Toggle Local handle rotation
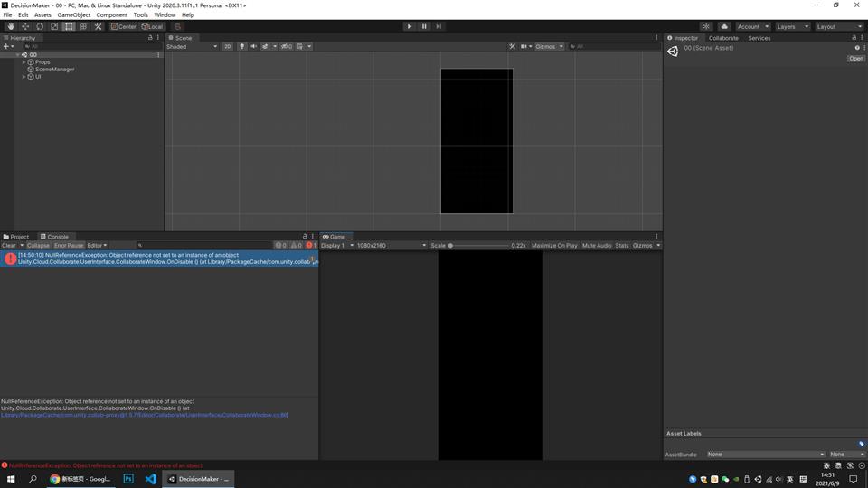This screenshot has width=868, height=488. pos(152,26)
